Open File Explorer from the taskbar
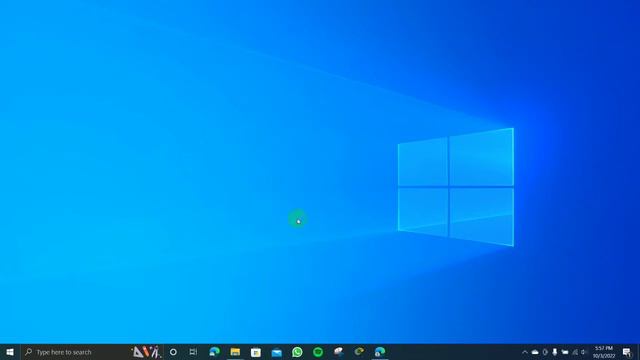640x360 pixels. click(235, 352)
